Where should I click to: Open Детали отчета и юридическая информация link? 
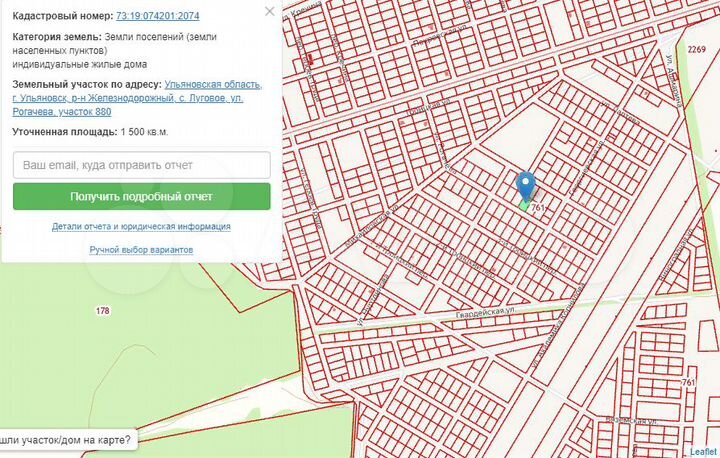[141, 227]
